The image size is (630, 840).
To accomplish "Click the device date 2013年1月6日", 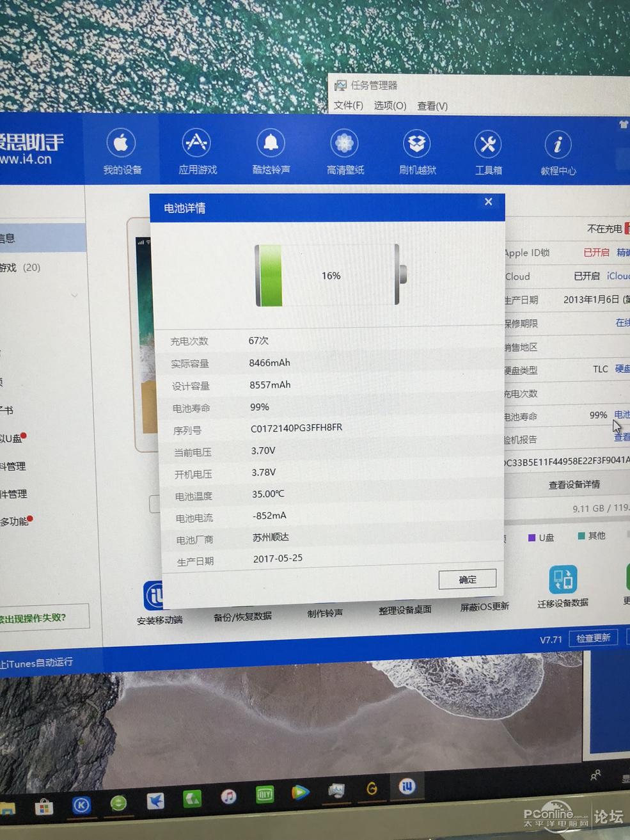I will pyautogui.click(x=591, y=299).
